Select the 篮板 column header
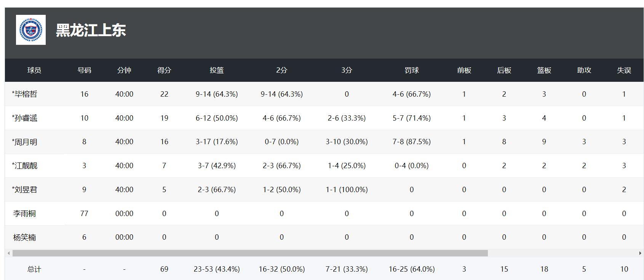Viewport: 644px width, 280px height. pos(544,70)
